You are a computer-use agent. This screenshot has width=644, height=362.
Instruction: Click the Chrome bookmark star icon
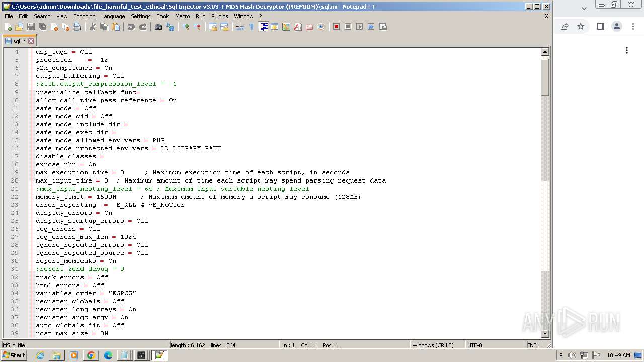click(x=581, y=26)
